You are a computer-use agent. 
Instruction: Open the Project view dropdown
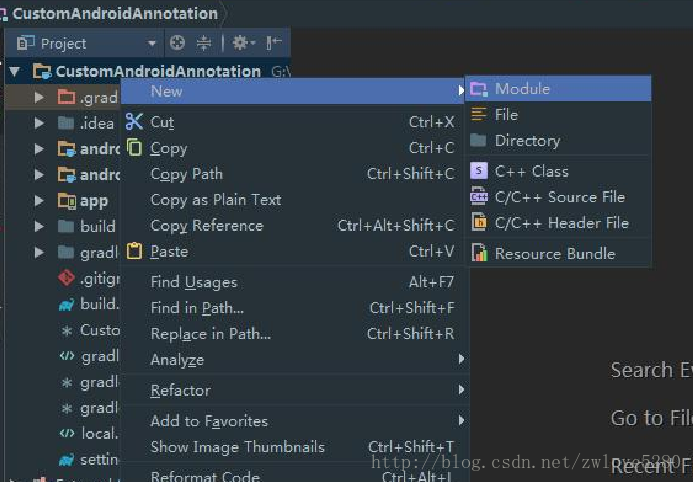tap(152, 43)
